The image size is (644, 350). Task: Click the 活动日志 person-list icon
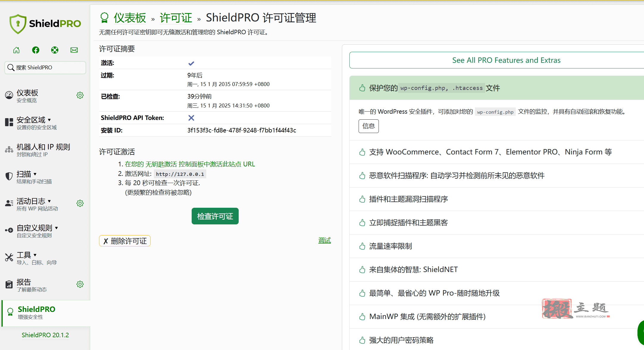[9, 203]
